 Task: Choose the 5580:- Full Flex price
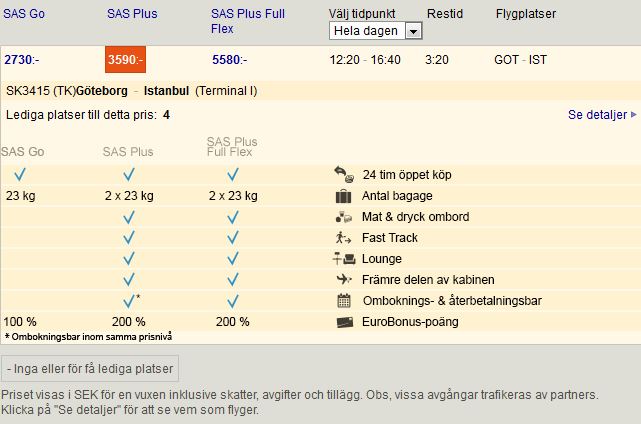[x=229, y=60]
